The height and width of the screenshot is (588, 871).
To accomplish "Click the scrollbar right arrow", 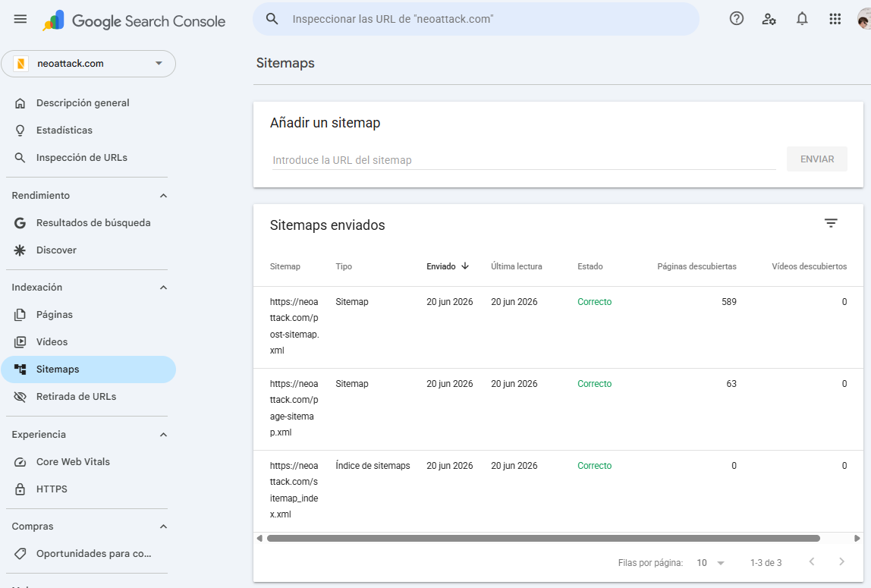I will 857,538.
